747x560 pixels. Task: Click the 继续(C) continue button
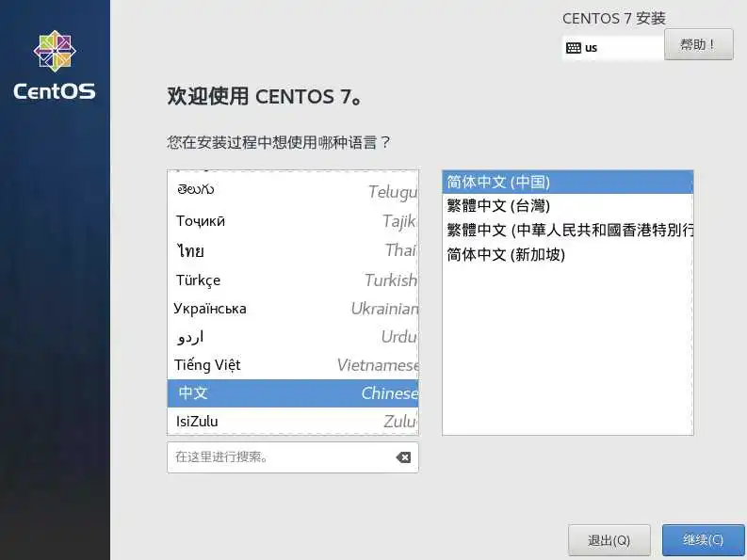coord(703,540)
